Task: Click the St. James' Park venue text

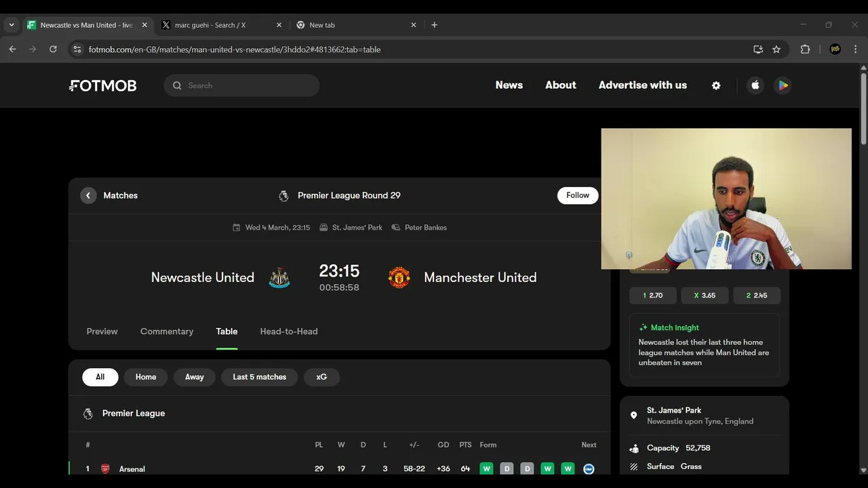Action: click(x=357, y=228)
